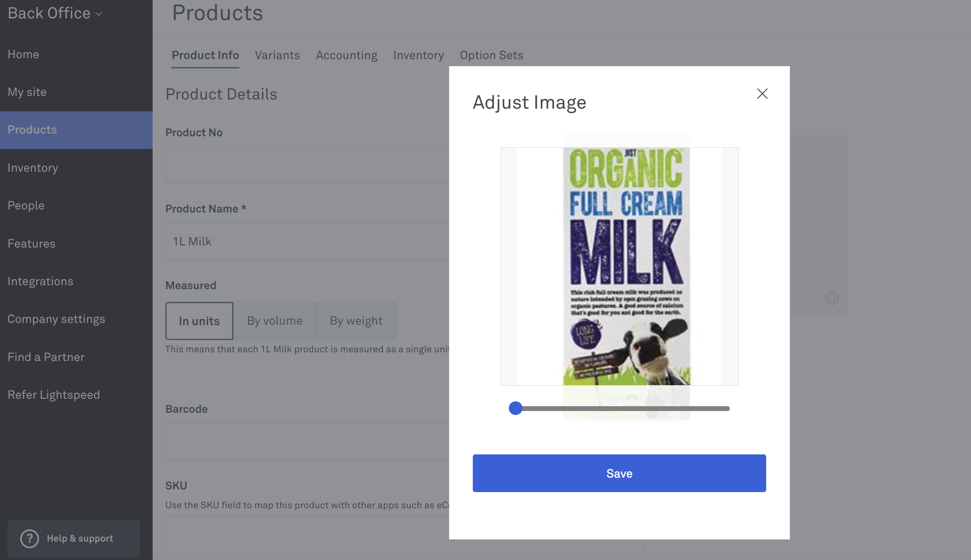This screenshot has width=971, height=560.
Task: Click the gear icon beside the image panel
Action: 831,298
